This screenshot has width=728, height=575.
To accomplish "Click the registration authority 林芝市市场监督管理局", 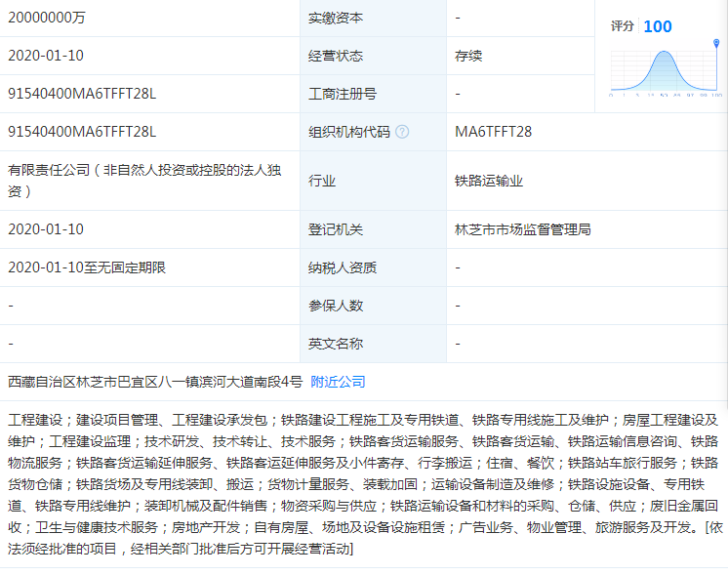I will 522,229.
